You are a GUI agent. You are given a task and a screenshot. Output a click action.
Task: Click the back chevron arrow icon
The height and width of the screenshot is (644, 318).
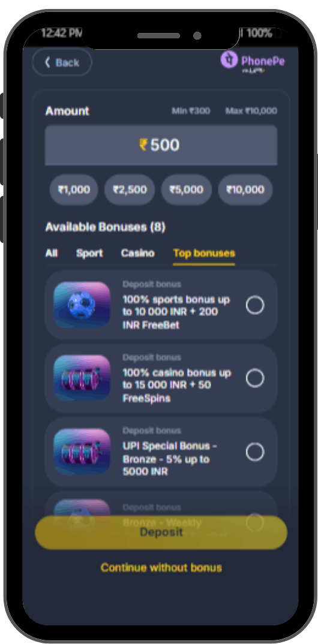pyautogui.click(x=47, y=62)
